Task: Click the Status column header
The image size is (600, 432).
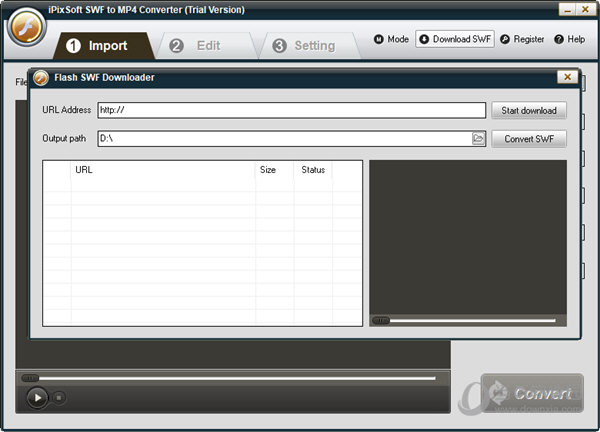Action: (x=313, y=170)
